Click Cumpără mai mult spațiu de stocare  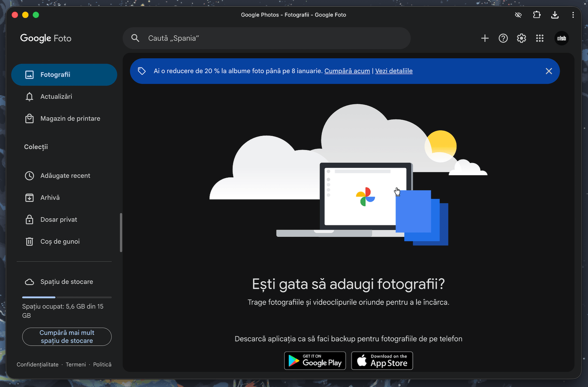coord(67,336)
